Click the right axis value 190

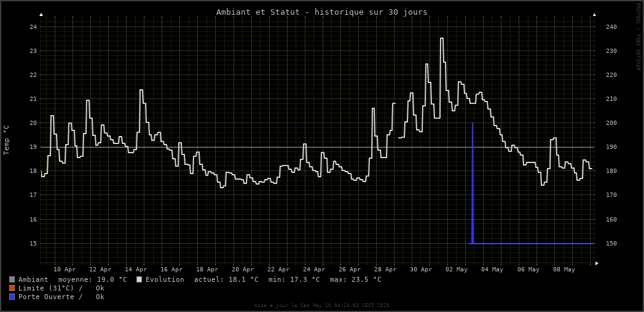point(611,147)
